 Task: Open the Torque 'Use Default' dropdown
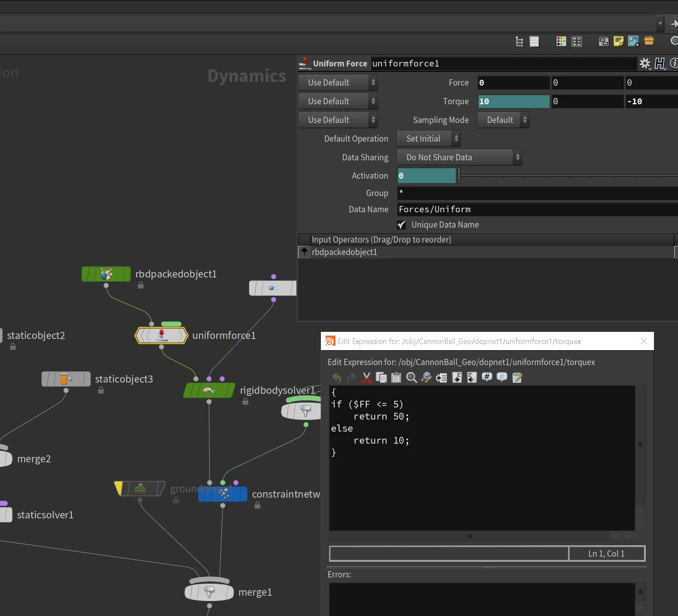[338, 101]
